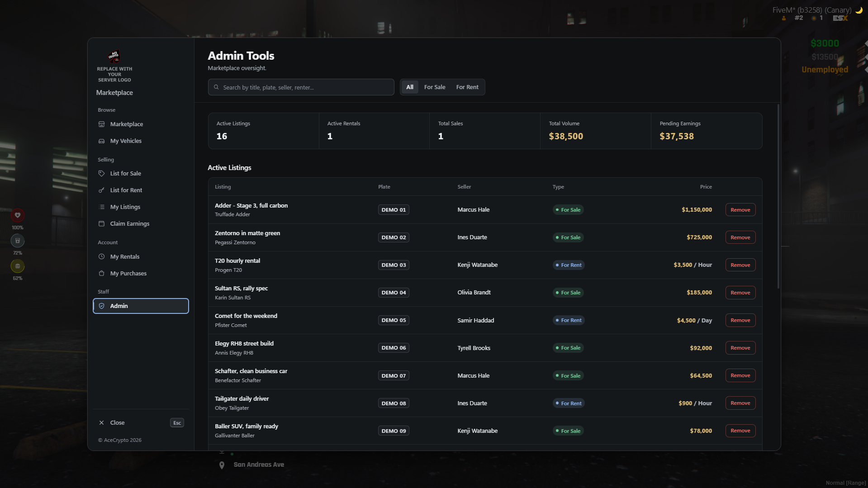The width and height of the screenshot is (868, 488).
Task: Remove the T20 hourly rental listing
Action: 740,265
